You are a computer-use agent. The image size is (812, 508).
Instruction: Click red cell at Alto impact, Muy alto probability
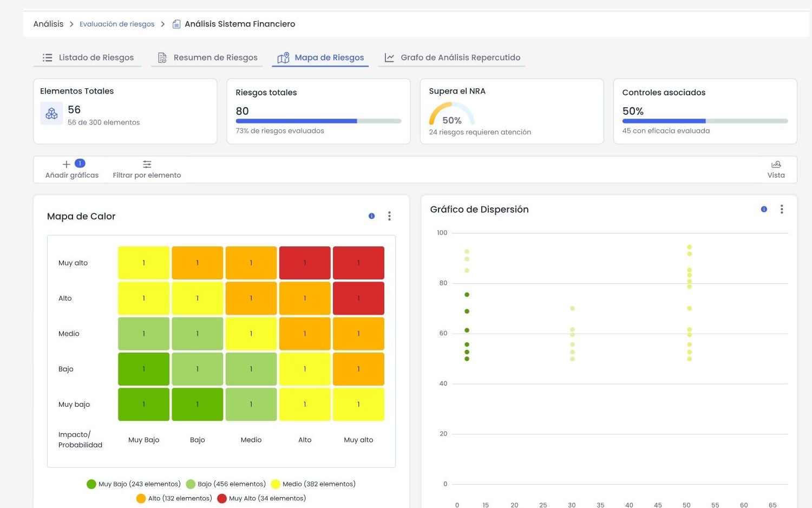(x=358, y=298)
